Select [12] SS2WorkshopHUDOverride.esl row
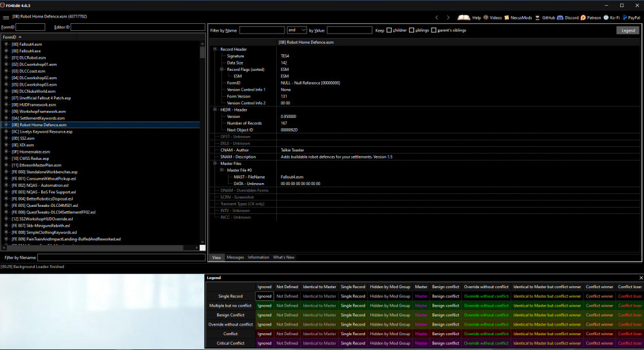Screen dimensions: 644x350 point(100,219)
